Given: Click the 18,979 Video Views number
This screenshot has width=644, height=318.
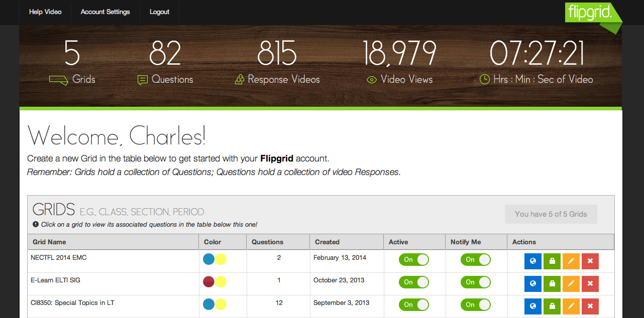Looking at the screenshot, I should pos(400,54).
